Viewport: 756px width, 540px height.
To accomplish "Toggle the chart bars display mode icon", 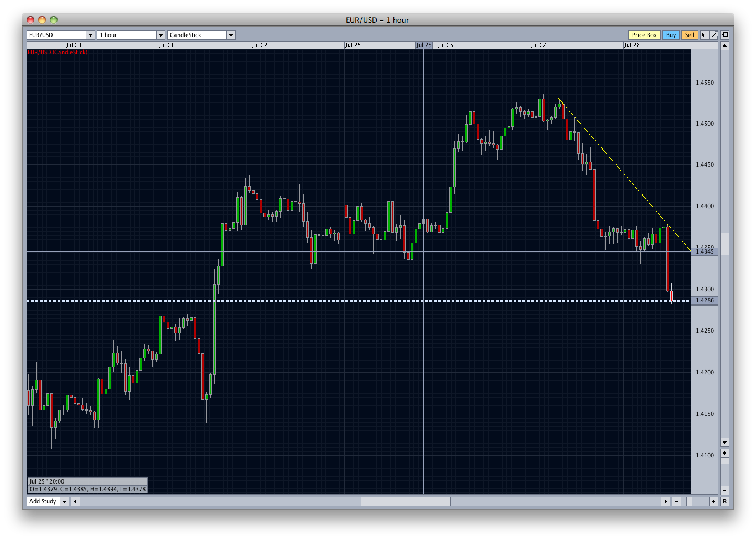I will click(705, 35).
